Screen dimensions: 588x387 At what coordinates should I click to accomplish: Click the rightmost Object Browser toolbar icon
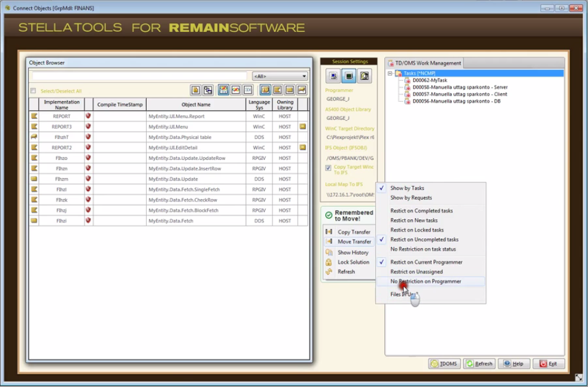(x=302, y=90)
